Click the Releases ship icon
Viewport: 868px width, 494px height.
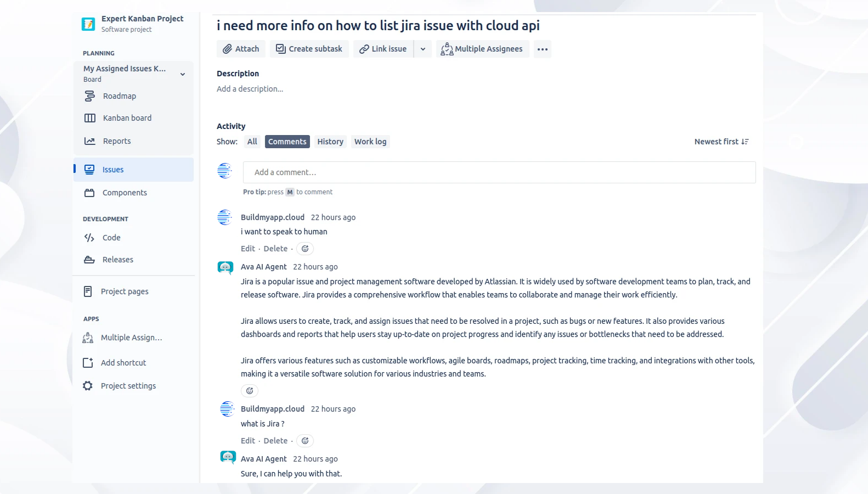tap(89, 260)
